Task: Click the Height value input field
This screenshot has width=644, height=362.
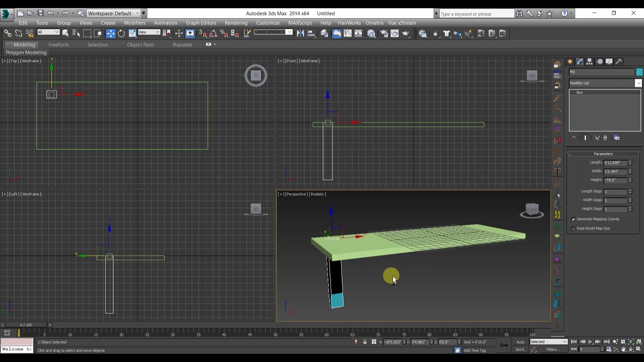Action: (x=615, y=180)
